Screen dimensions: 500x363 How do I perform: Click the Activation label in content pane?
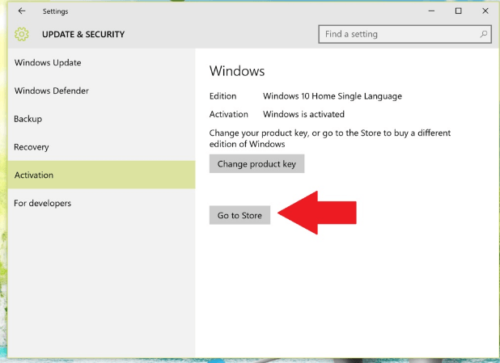tap(229, 114)
